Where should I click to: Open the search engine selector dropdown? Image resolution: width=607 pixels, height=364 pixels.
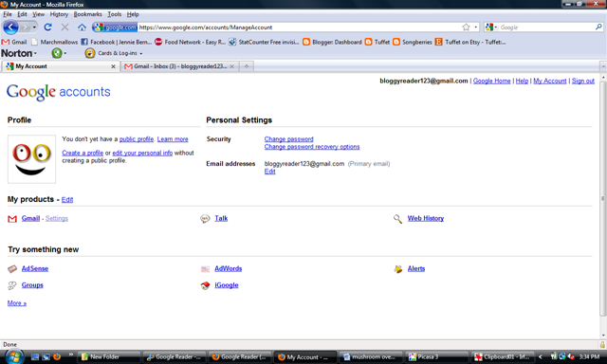(x=491, y=27)
